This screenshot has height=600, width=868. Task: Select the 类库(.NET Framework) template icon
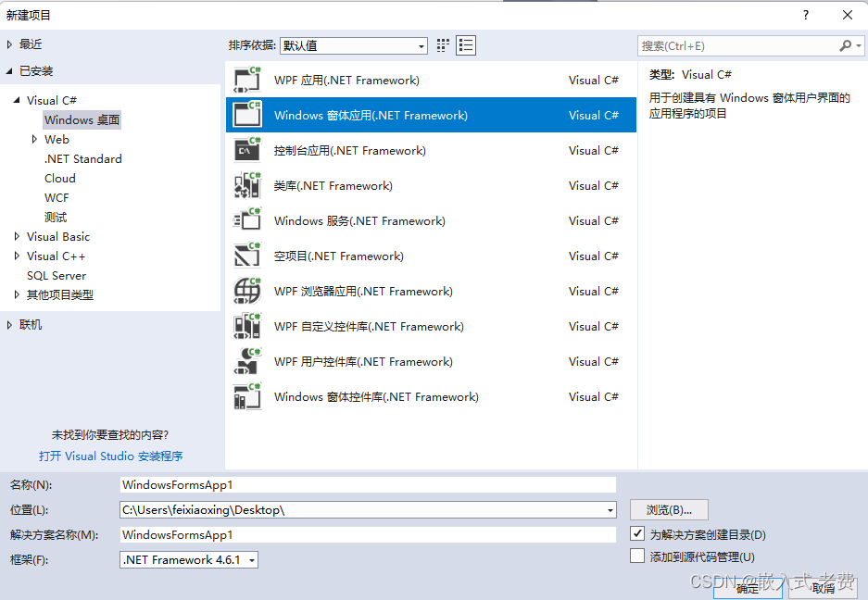(x=246, y=185)
